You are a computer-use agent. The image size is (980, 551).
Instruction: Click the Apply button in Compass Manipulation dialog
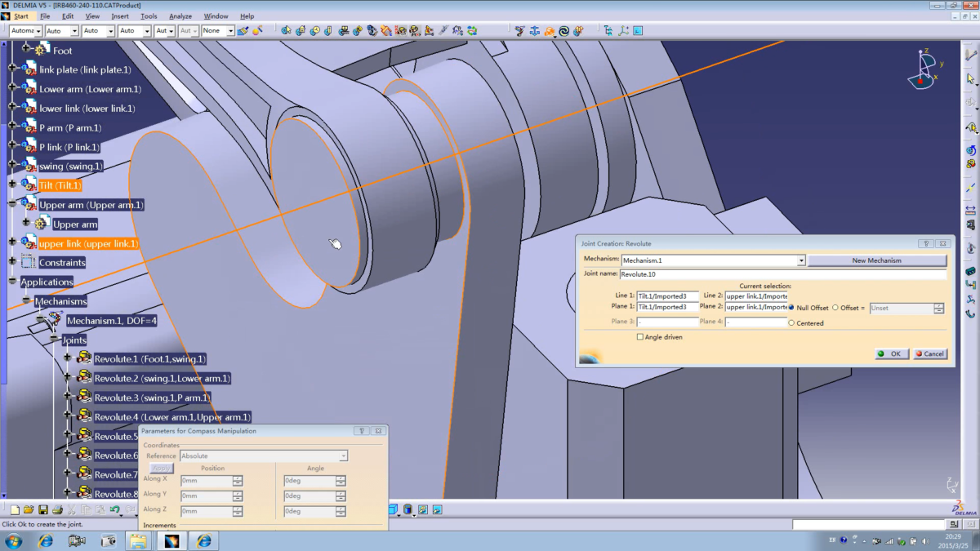point(162,468)
